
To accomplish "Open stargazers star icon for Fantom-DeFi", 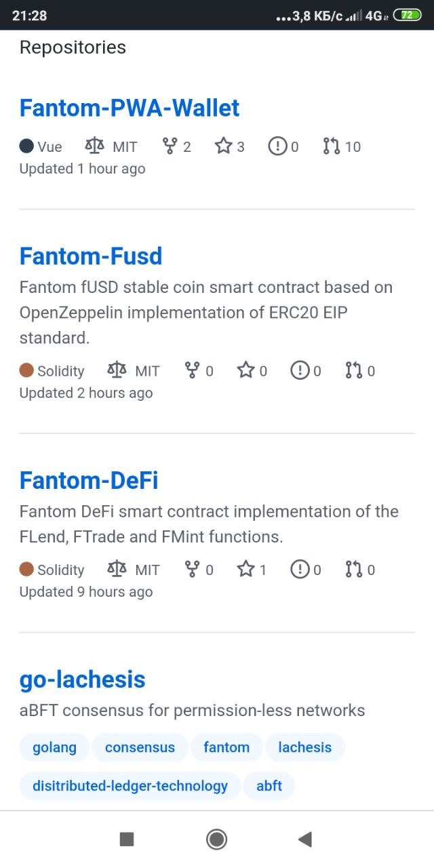I will pyautogui.click(x=245, y=569).
